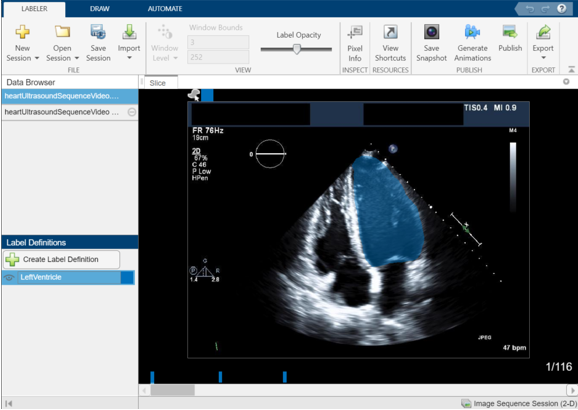Click the Undo arrow in title bar
The image size is (578, 410).
tap(530, 9)
